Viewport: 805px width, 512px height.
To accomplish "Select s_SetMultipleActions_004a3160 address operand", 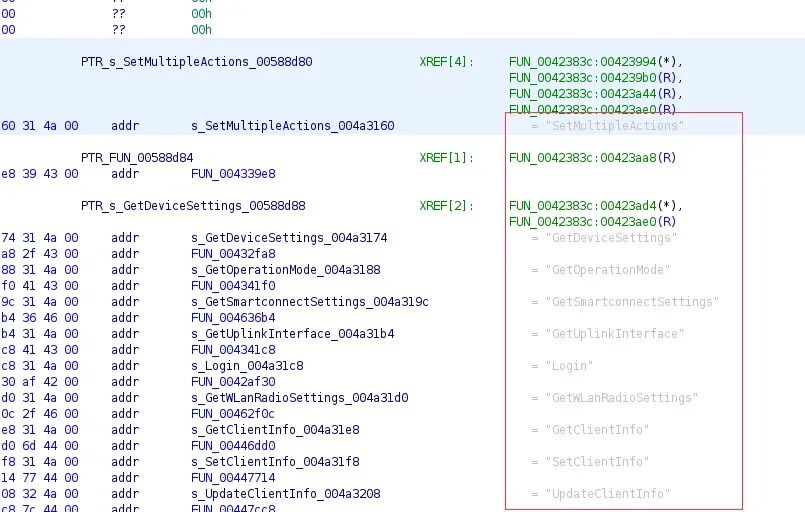I will pyautogui.click(x=293, y=126).
